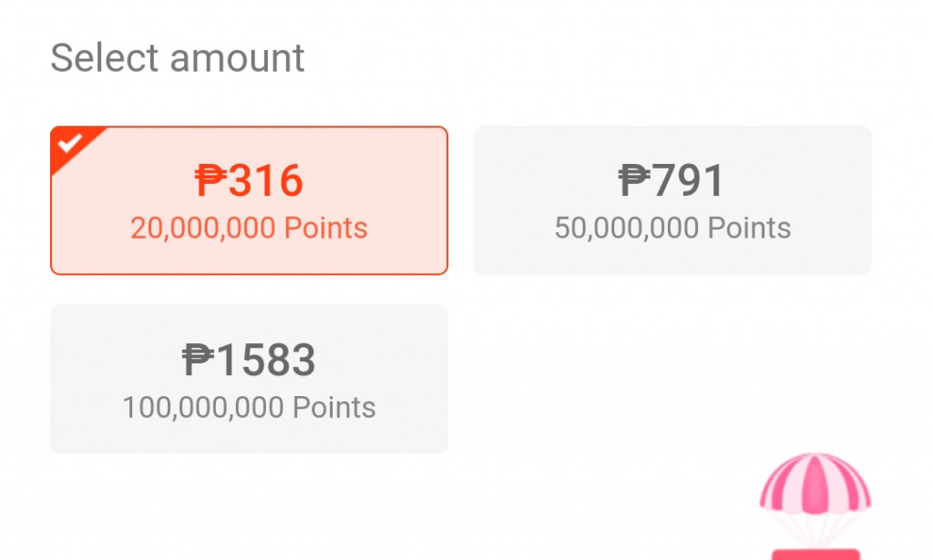This screenshot has height=560, width=933.
Task: Tap the gray ₱1583 price text
Action: (250, 361)
